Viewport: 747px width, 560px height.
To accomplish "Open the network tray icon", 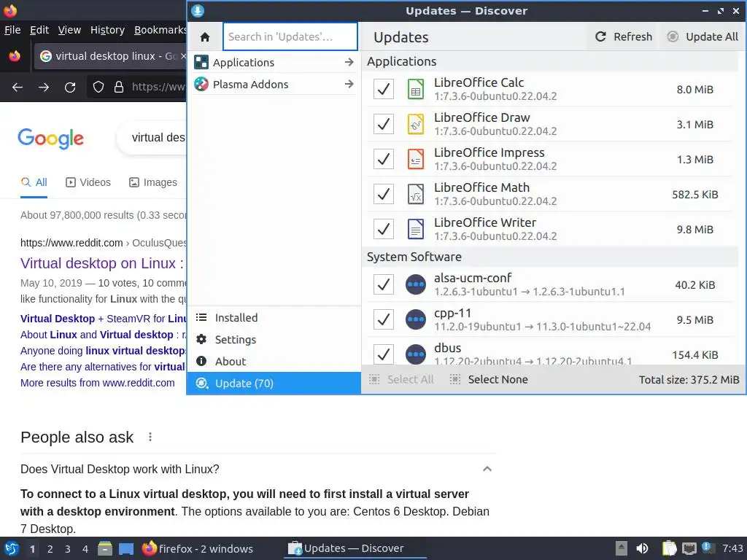I will click(689, 548).
